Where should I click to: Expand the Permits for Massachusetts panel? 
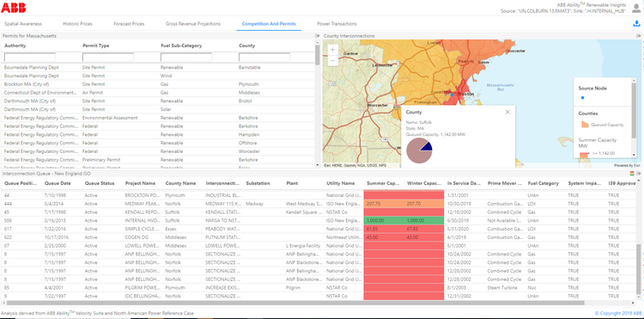[x=317, y=36]
